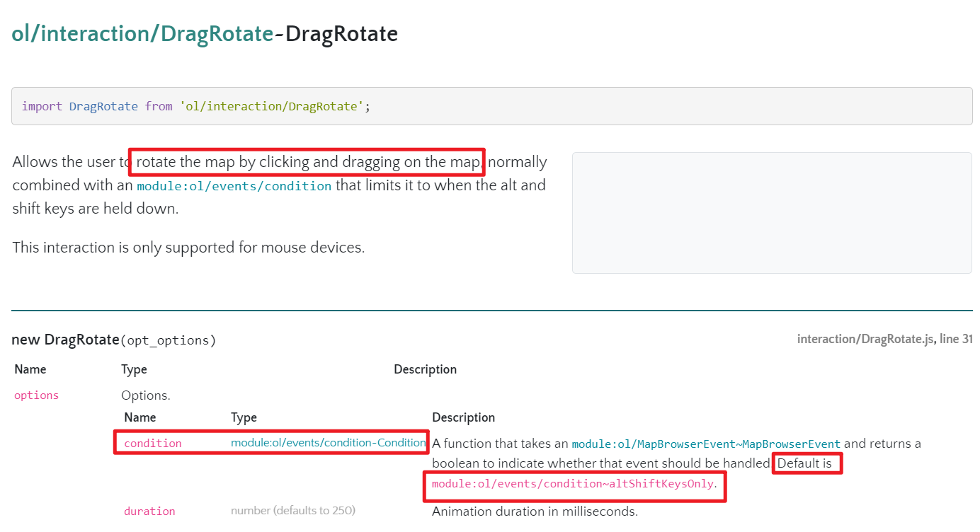Click the Description header above the condition description

(x=463, y=417)
